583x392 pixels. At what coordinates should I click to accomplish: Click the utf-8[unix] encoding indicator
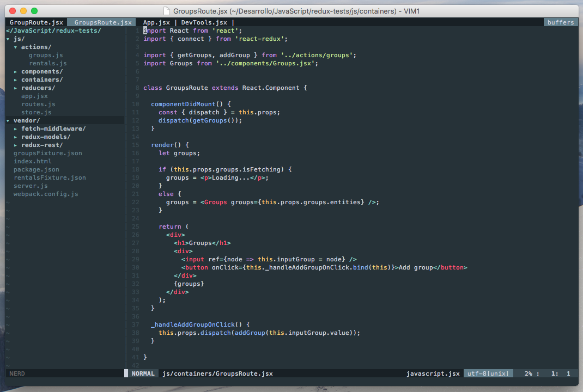pyautogui.click(x=488, y=374)
